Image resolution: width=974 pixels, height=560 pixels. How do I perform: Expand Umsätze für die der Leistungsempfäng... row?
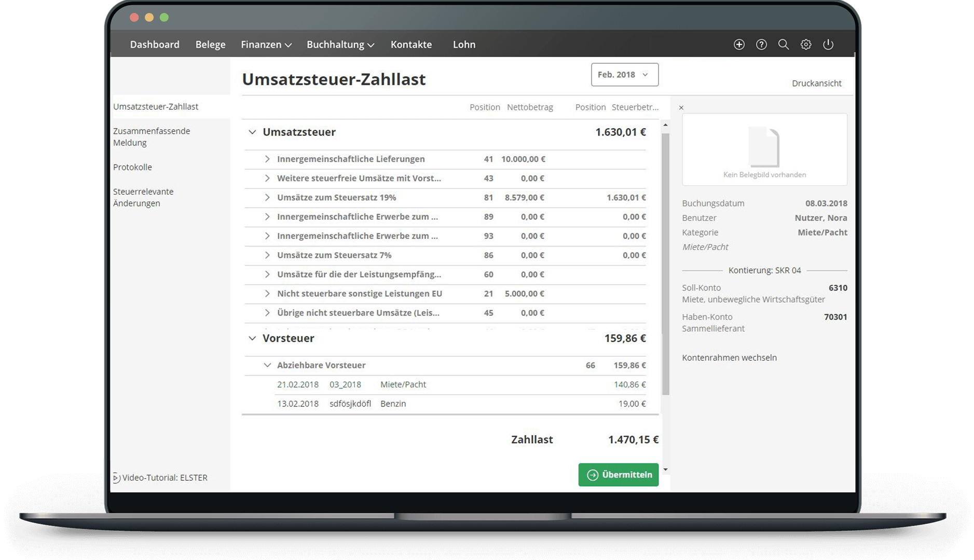point(267,274)
